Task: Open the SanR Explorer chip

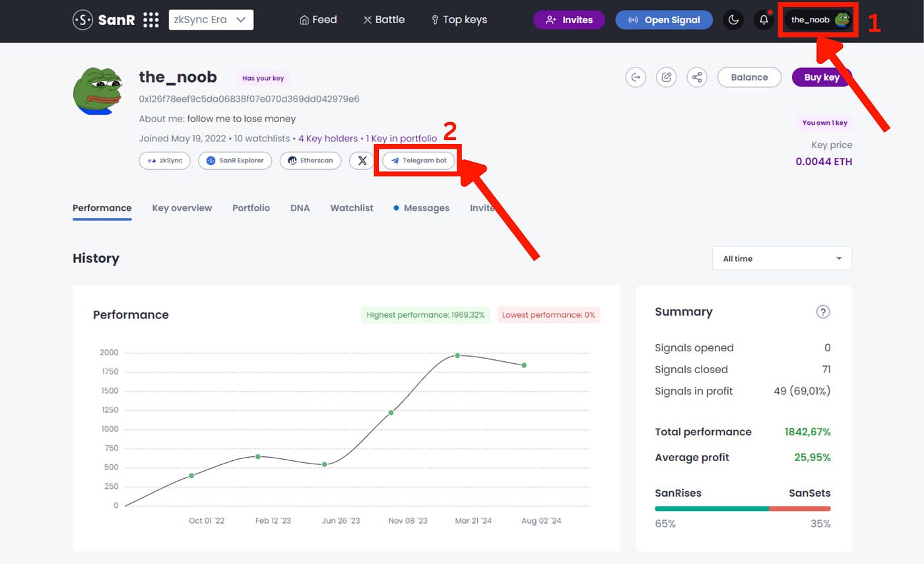Action: click(x=235, y=160)
